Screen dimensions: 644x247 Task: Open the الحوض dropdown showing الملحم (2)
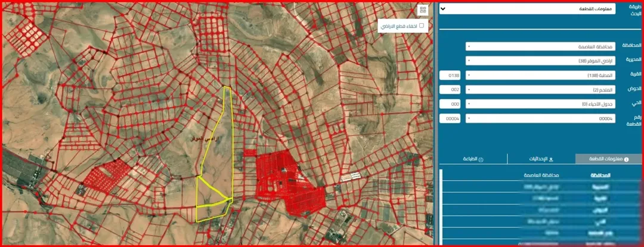pos(540,89)
